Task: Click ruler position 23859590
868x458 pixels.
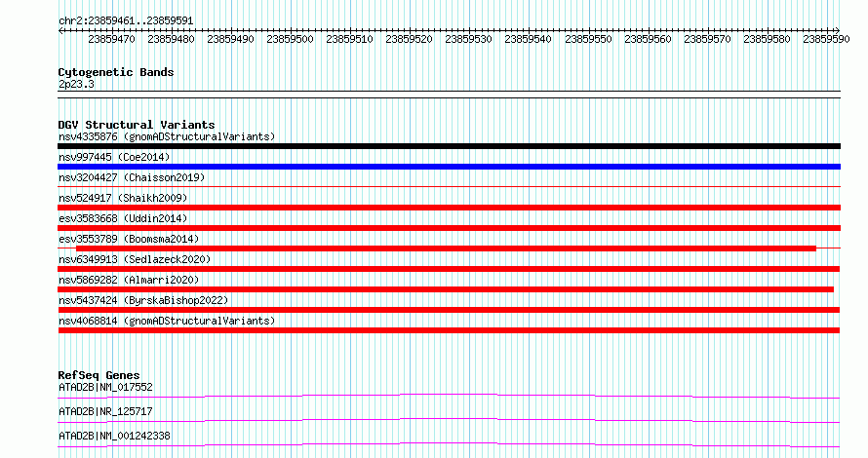Action: point(826,39)
